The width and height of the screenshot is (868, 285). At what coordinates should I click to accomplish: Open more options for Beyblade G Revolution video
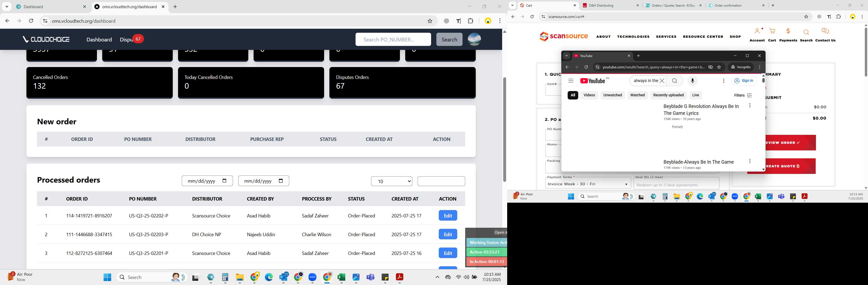pyautogui.click(x=750, y=106)
